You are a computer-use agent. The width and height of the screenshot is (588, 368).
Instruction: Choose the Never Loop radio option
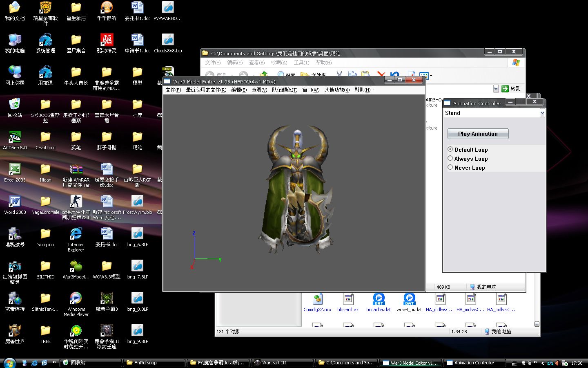point(466,168)
